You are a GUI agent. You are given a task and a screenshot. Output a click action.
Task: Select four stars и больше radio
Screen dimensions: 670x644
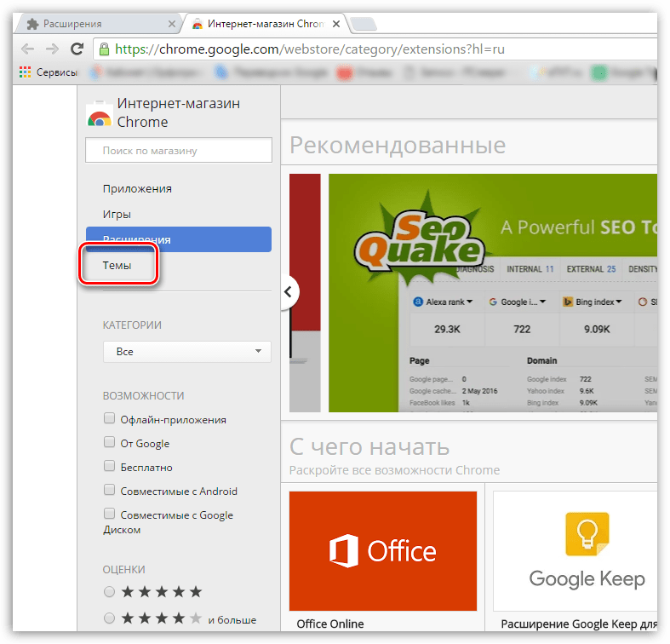(x=109, y=618)
